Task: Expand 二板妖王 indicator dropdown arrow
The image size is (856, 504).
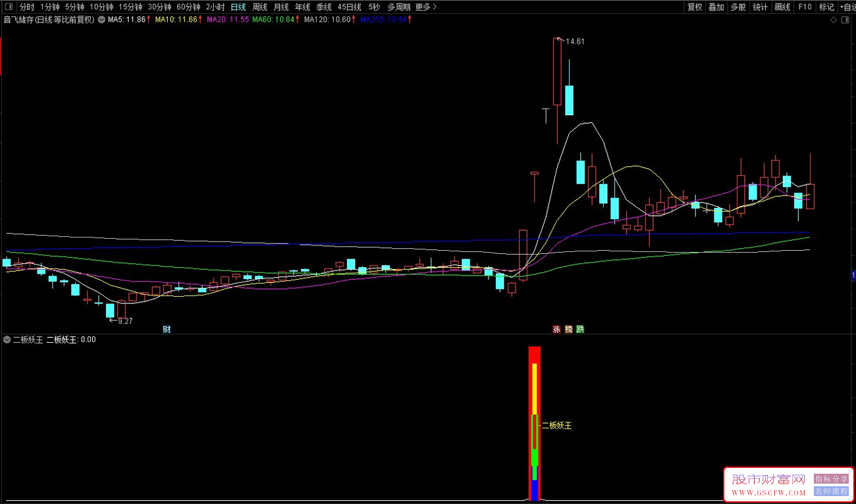Action: 7,340
